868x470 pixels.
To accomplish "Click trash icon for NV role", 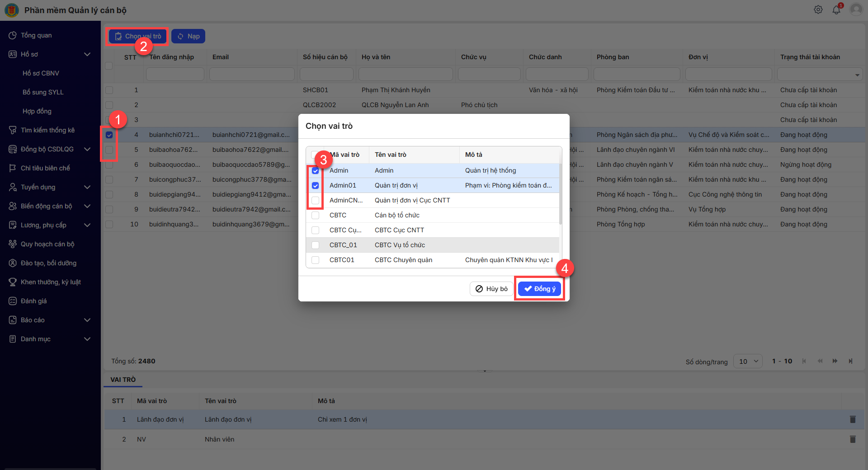I will [x=853, y=439].
